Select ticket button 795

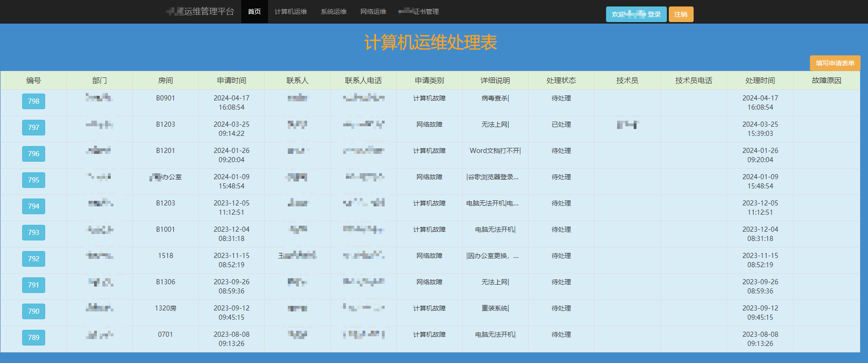[x=34, y=180]
